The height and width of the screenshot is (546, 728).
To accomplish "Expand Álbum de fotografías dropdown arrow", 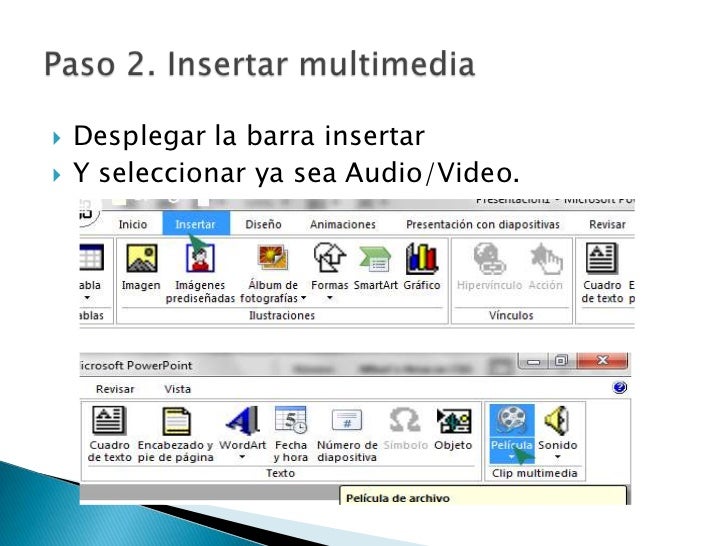I will point(303,298).
